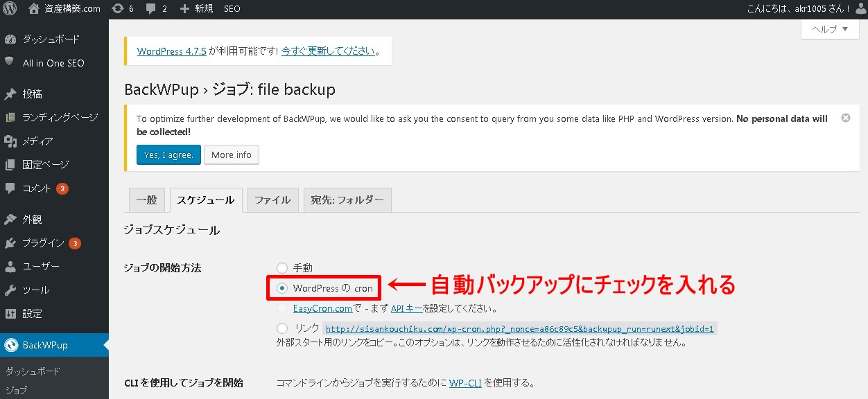Open the EasyCron.com link
The height and width of the screenshot is (399, 868).
(x=322, y=308)
